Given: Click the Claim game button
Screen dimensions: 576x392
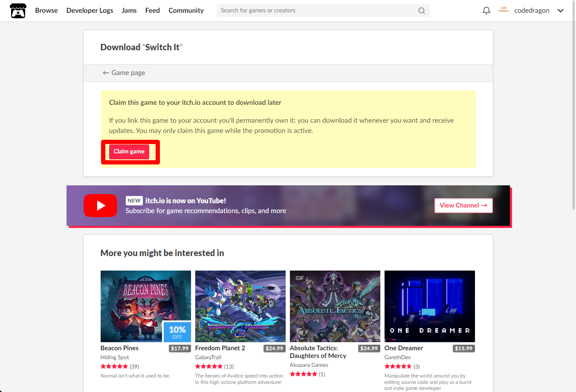Looking at the screenshot, I should (129, 152).
